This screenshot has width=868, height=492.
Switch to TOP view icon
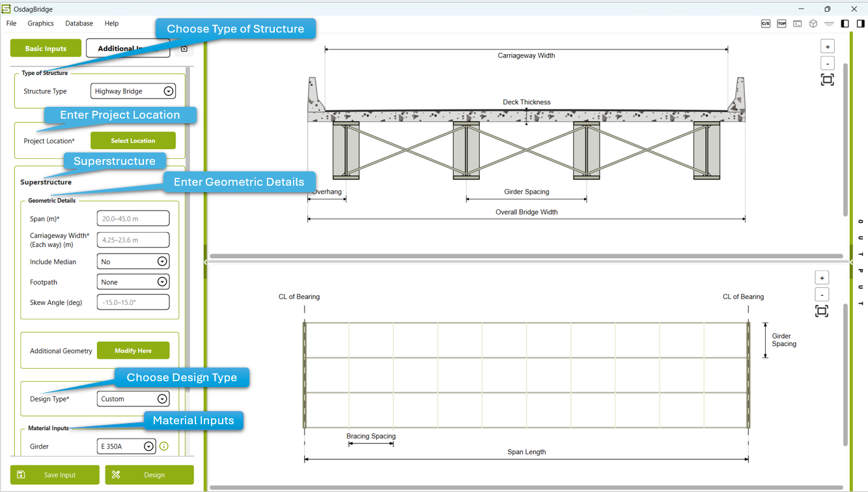[x=781, y=23]
